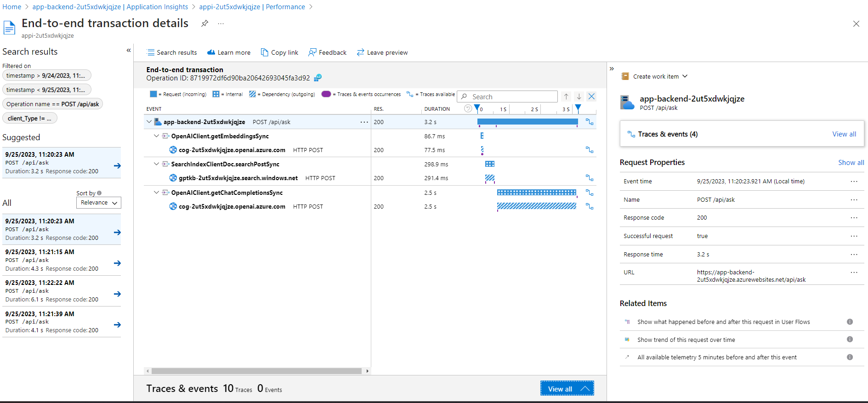Open the Sort by Relevance dropdown

point(99,203)
